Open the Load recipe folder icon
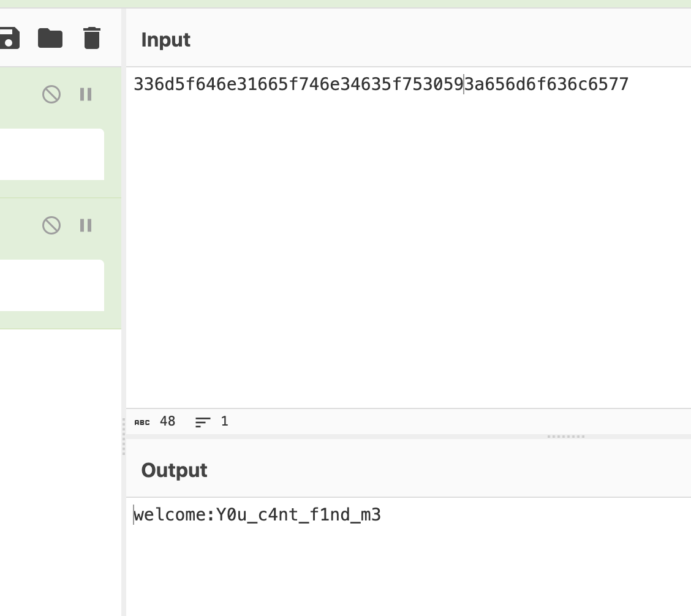 [50, 38]
